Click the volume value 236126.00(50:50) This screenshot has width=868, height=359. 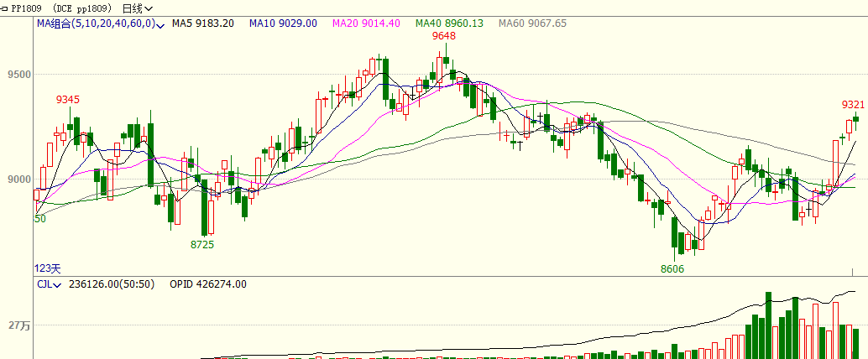(x=112, y=284)
